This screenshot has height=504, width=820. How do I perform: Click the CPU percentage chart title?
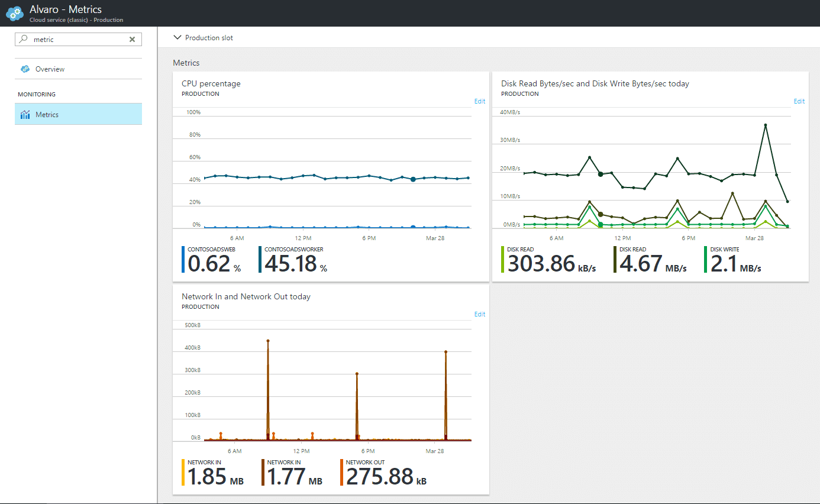click(211, 83)
